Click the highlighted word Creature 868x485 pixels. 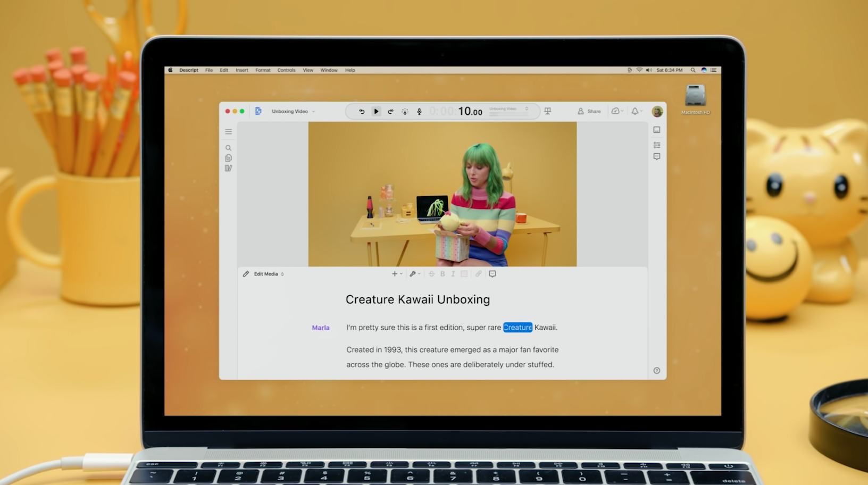(x=518, y=327)
